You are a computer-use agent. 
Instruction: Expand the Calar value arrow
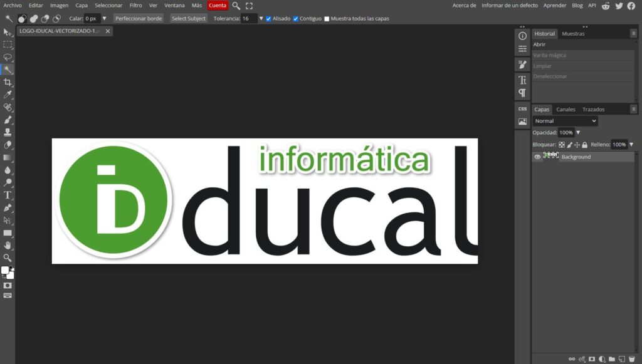pos(104,18)
